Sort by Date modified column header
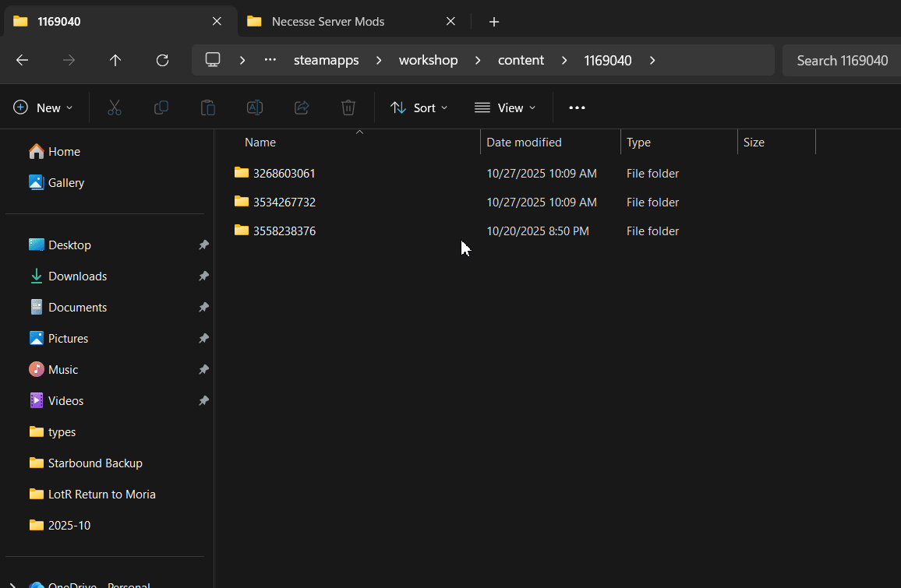This screenshot has height=588, width=901. [524, 143]
